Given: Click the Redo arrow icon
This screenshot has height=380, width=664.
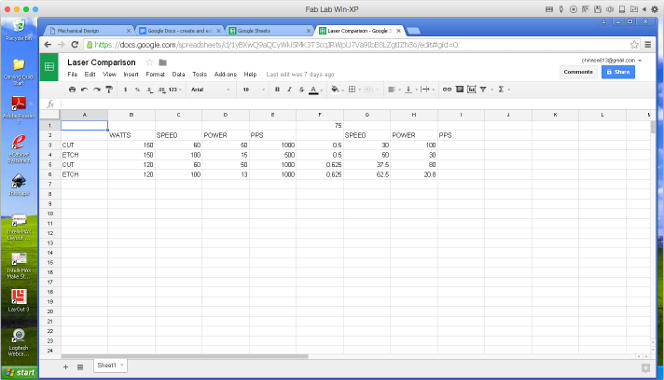Looking at the screenshot, I should tap(97, 89).
